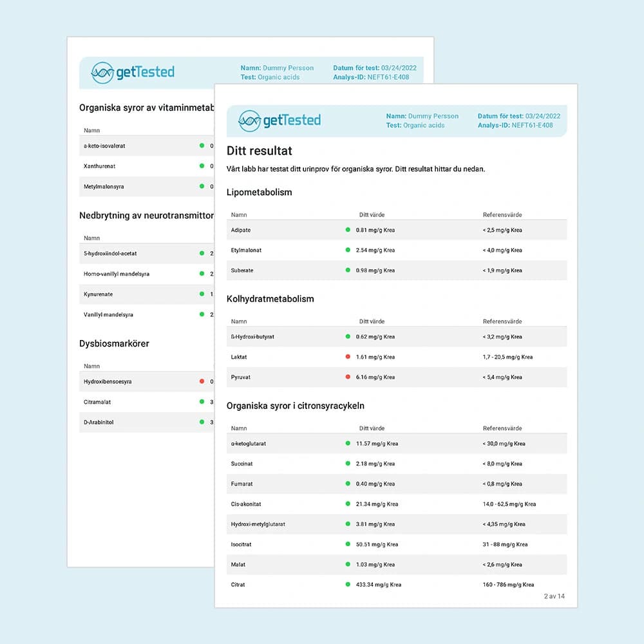Select the Lipometabolism section heading
Screen dimensions: 644x644
pos(259,192)
